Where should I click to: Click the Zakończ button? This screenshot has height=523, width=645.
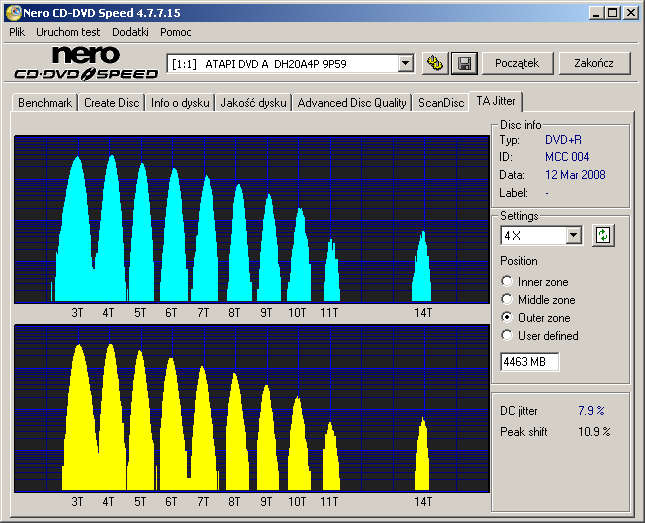[x=594, y=63]
